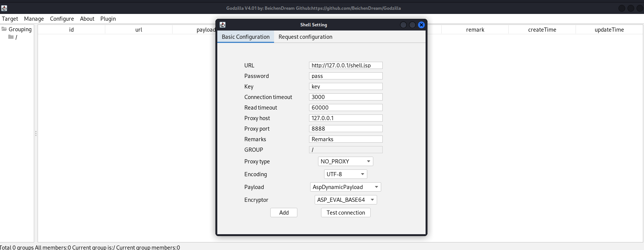This screenshot has height=250, width=644.
Task: Focus the Password text field
Action: click(x=345, y=76)
